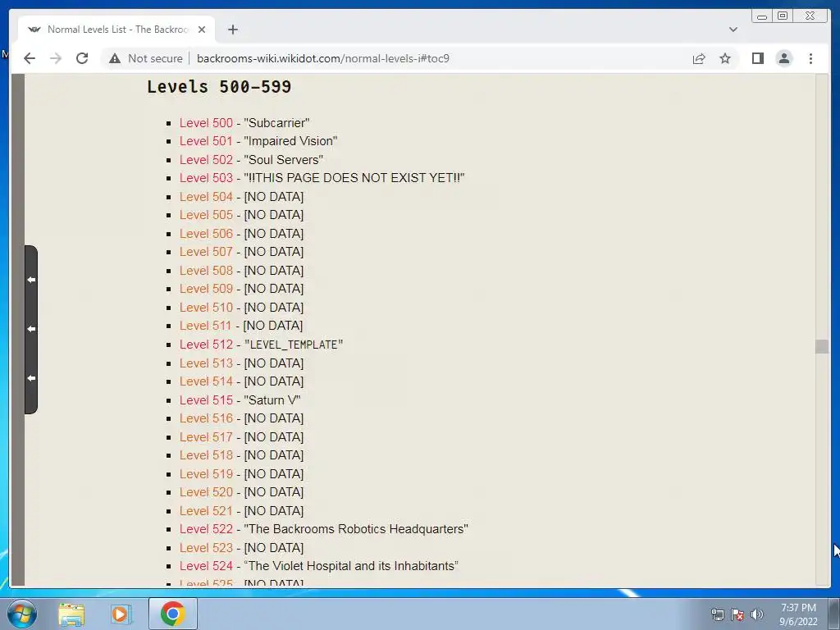
Task: Open the Windows Start button
Action: point(22,614)
